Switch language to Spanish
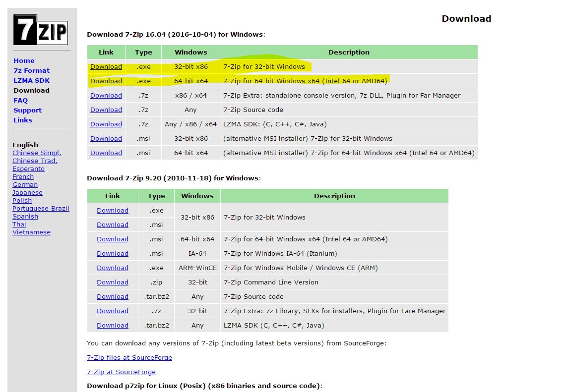Image resolution: width=564 pixels, height=392 pixels. coord(25,216)
